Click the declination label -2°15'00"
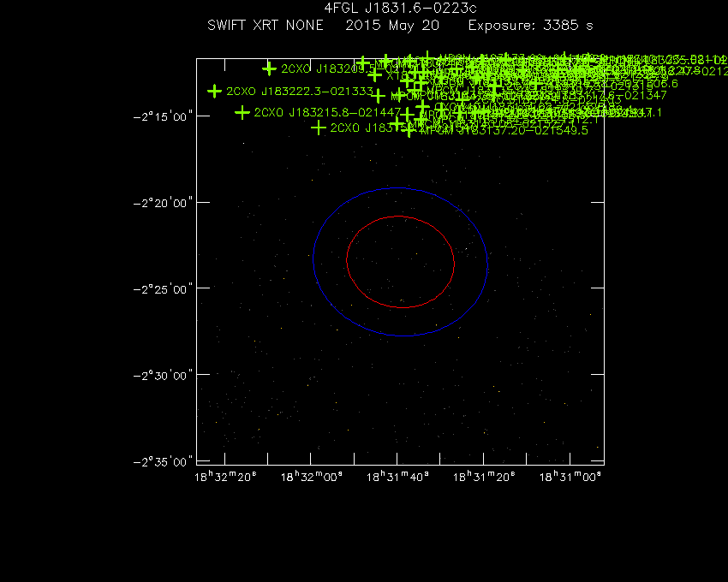The image size is (728, 582). tap(163, 116)
